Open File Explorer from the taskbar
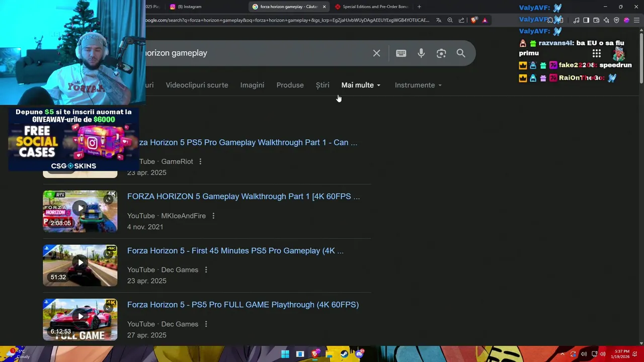644x362 pixels. point(329,354)
